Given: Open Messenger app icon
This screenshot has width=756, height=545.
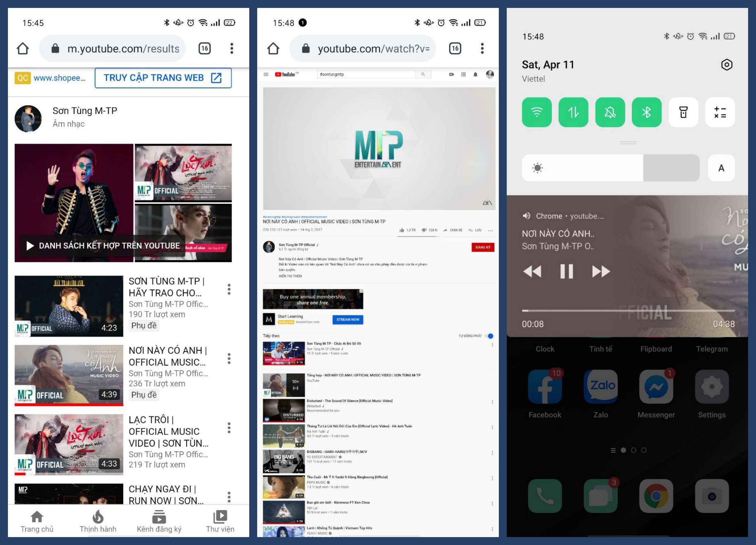Looking at the screenshot, I should (x=656, y=387).
